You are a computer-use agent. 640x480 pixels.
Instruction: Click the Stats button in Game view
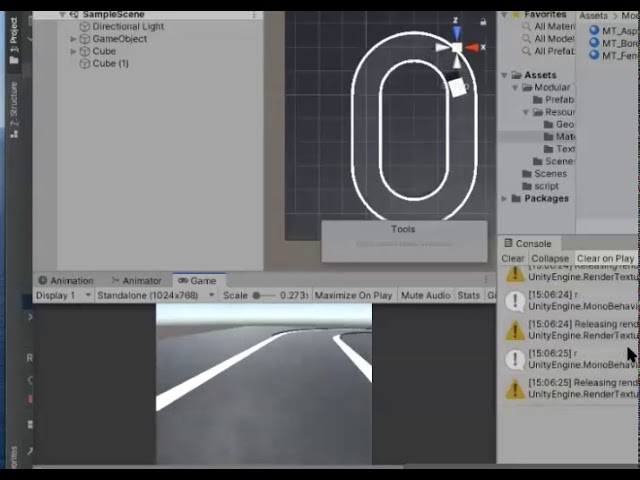click(x=468, y=296)
